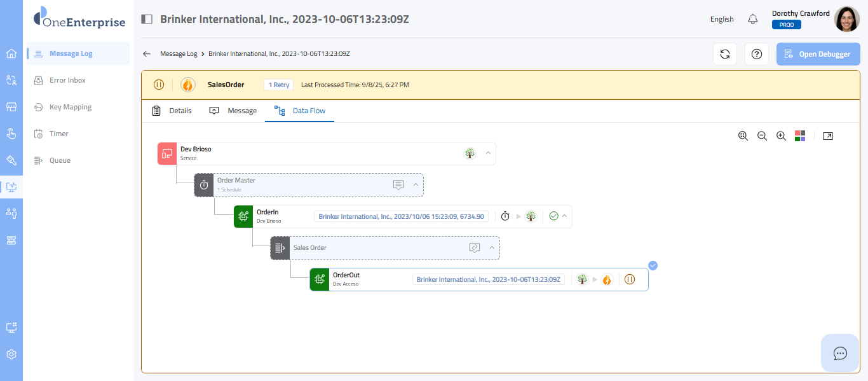This screenshot has height=381, width=868.
Task: Click the home icon in left rail
Action: point(11,53)
